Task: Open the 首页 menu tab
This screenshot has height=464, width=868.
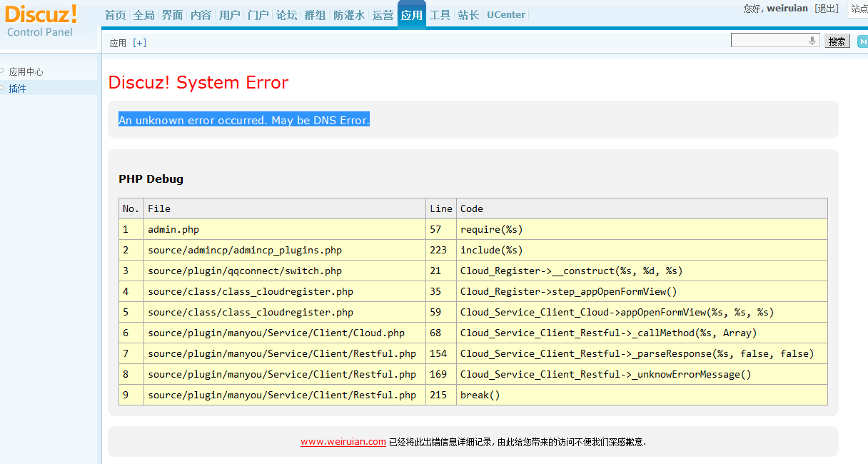Action: [x=115, y=15]
